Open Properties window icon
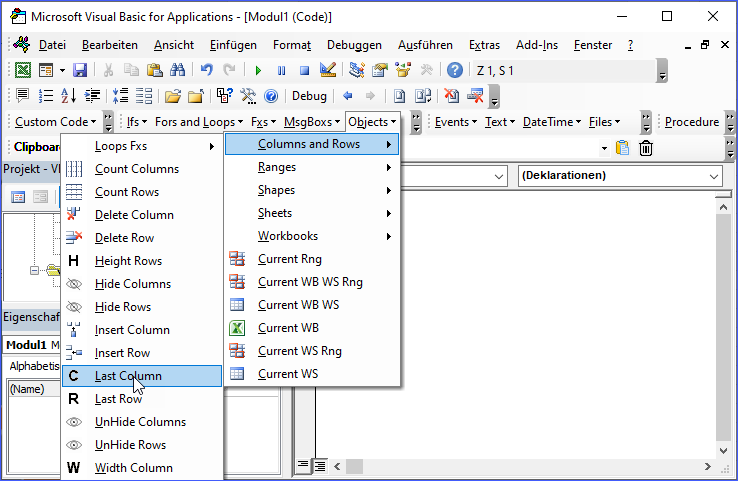Screen dimensions: 738x481 tap(380, 71)
